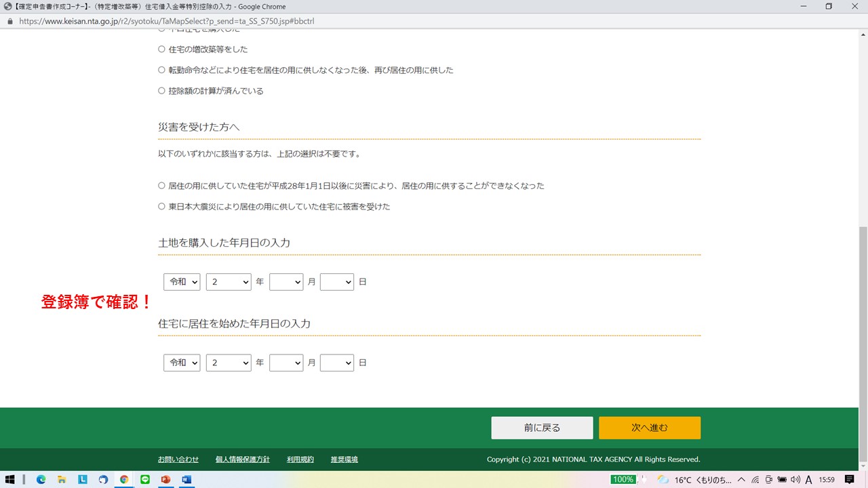Screen dimensions: 868x488
Task: Open the お問い合わせ footer link
Action: [178, 460]
